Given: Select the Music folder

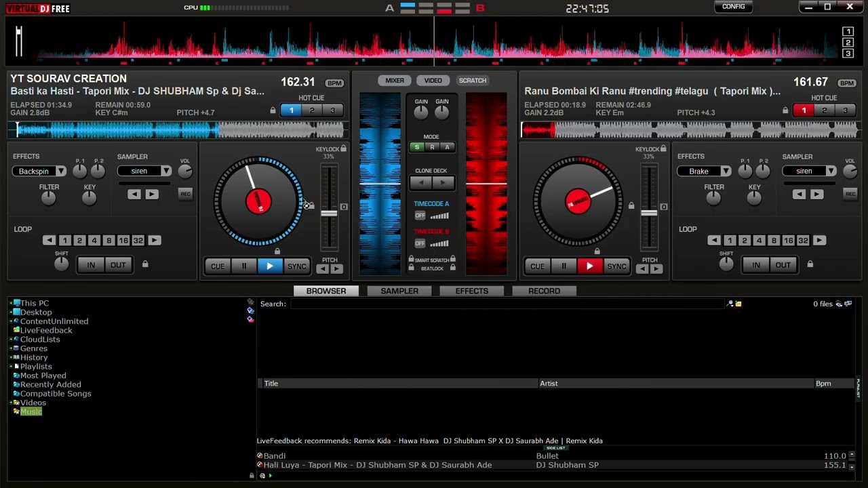Looking at the screenshot, I should click(31, 412).
